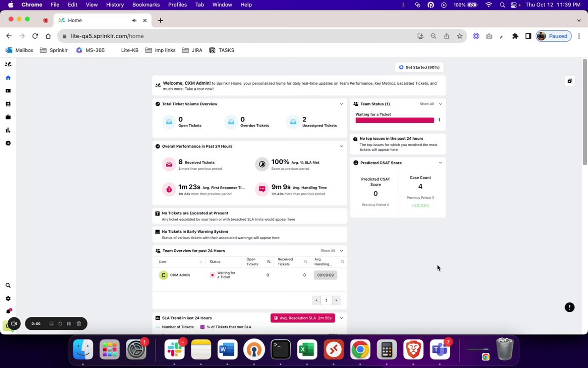Open Slack from the Dock
Image resolution: width=588 pixels, height=368 pixels.
point(175,350)
